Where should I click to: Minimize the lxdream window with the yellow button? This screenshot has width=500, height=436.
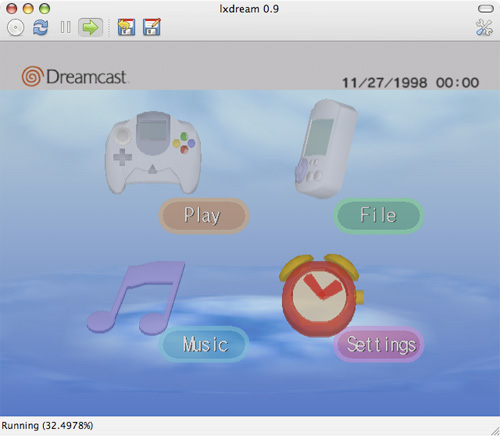[x=28, y=8]
